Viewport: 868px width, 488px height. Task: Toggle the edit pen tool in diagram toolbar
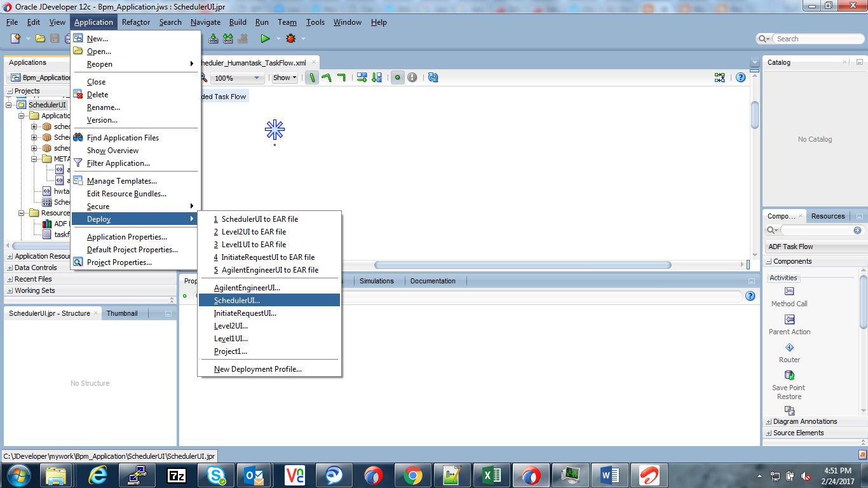(x=312, y=78)
